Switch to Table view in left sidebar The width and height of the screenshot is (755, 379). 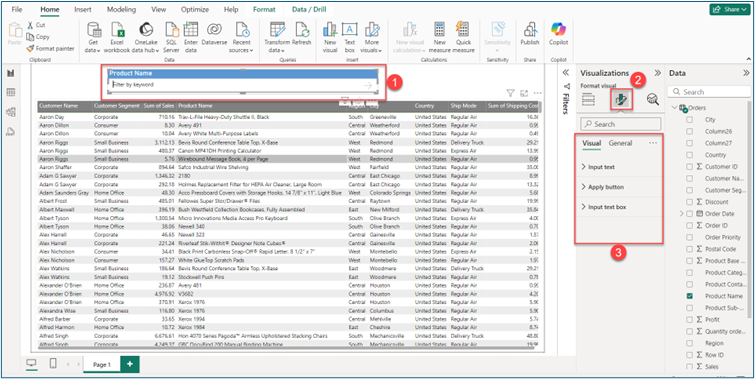11,92
